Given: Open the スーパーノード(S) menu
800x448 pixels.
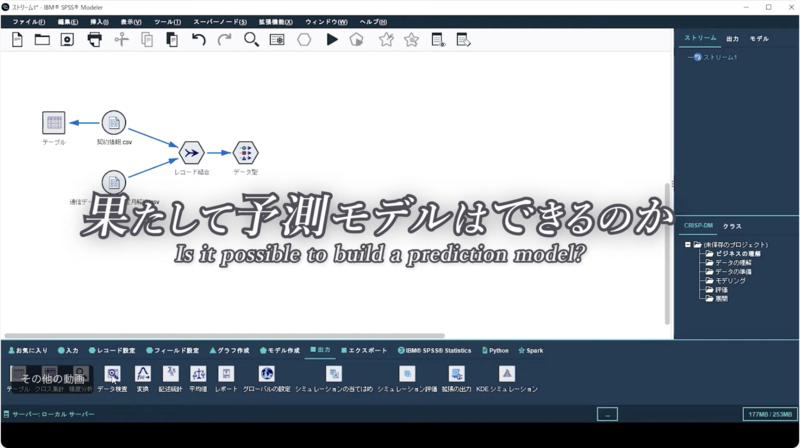Looking at the screenshot, I should coord(220,22).
